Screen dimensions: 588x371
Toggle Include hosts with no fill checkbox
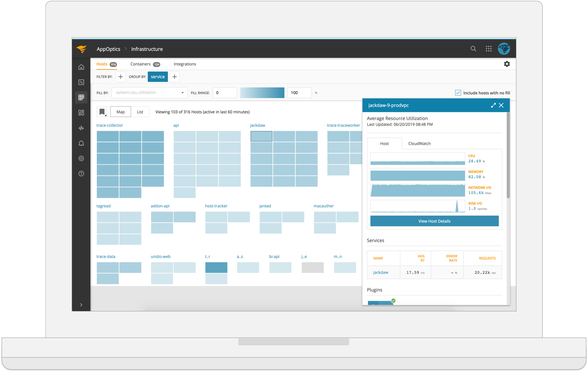click(x=458, y=93)
